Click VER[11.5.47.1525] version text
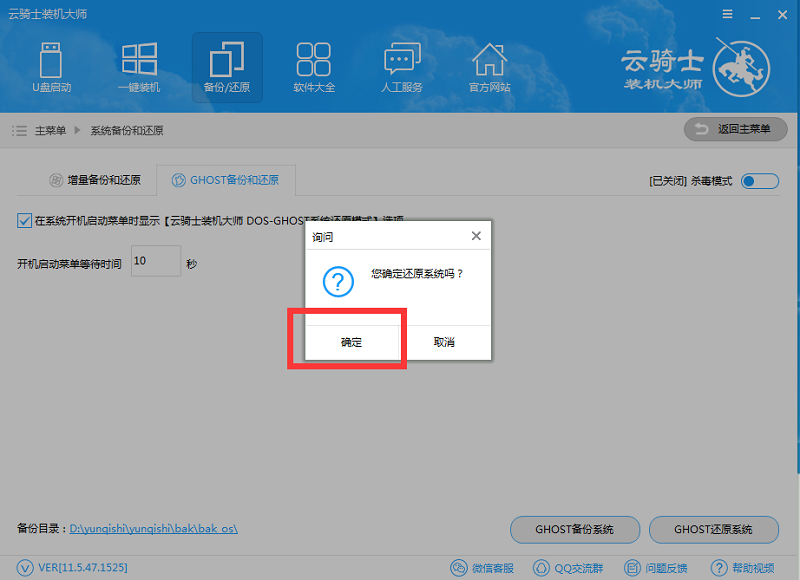800x580 pixels. point(83,568)
